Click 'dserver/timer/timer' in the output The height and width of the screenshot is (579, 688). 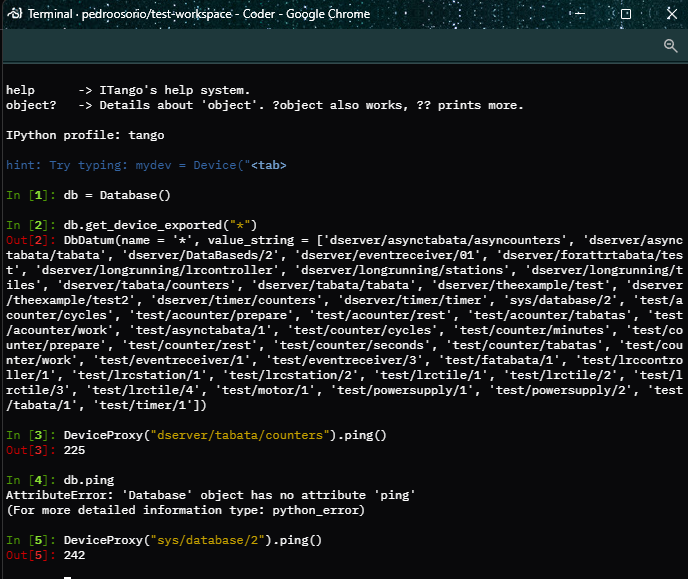point(412,300)
